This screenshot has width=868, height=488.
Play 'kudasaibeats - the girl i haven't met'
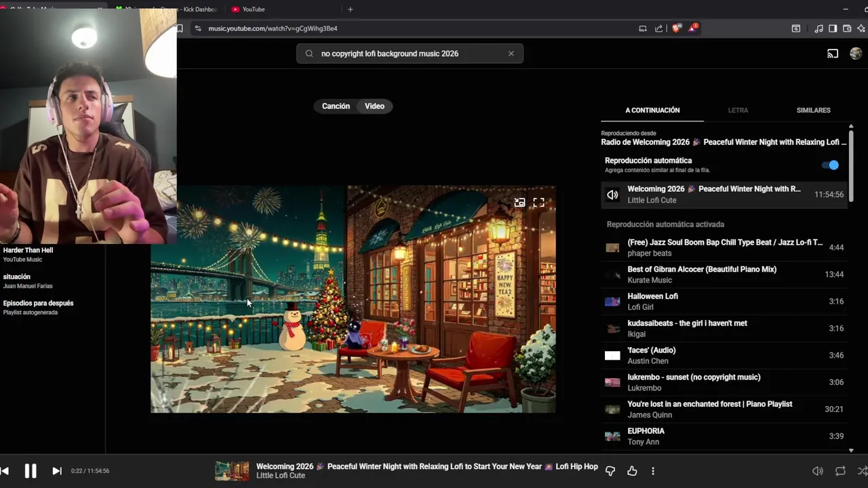724,329
